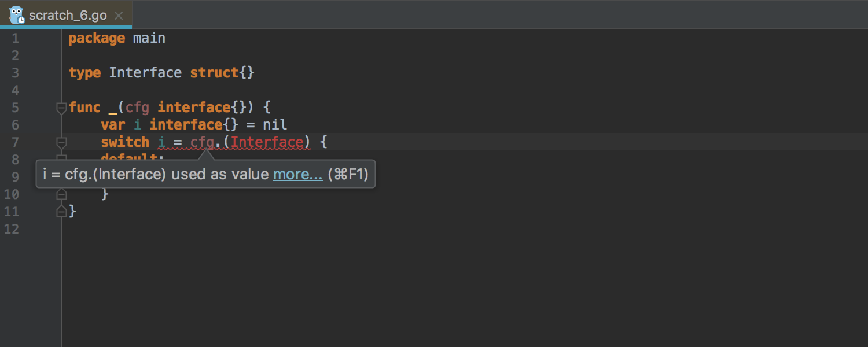This screenshot has height=347, width=868.
Task: Click the error tooltip message text
Action: pos(156,174)
